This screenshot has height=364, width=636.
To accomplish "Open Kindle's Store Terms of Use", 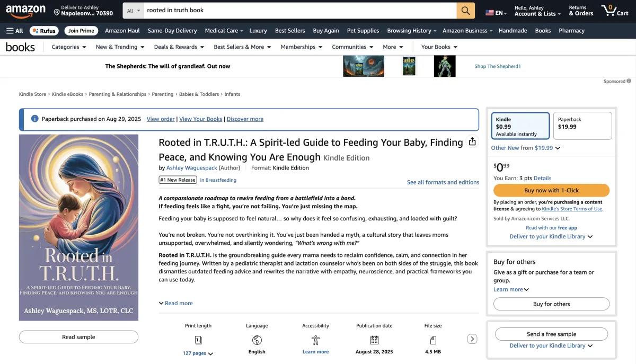I will pyautogui.click(x=572, y=209).
